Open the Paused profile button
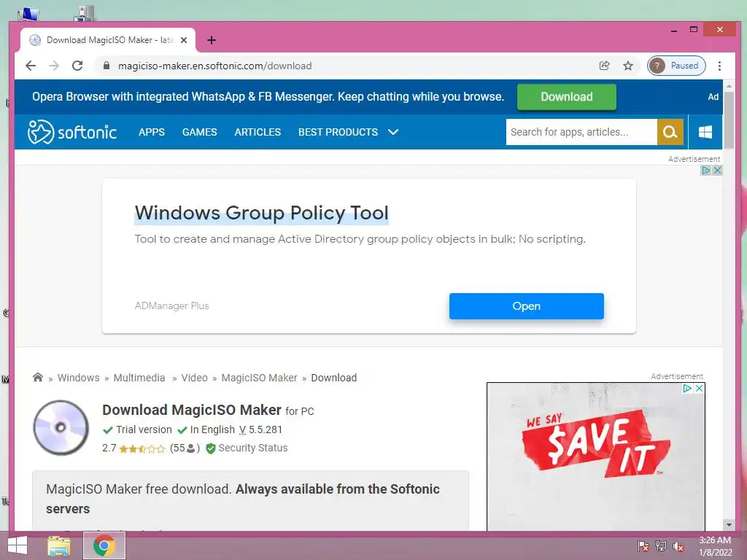Screen dimensions: 747x560 coord(676,66)
